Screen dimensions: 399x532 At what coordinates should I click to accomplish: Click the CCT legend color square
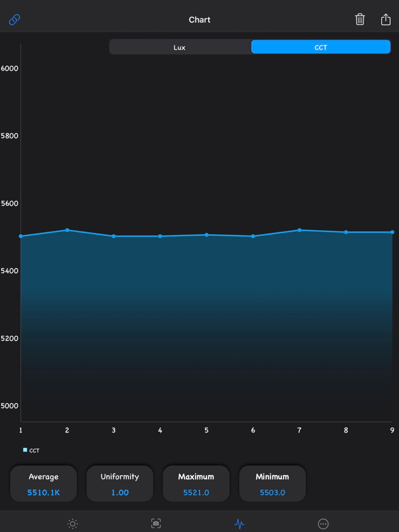click(x=25, y=450)
